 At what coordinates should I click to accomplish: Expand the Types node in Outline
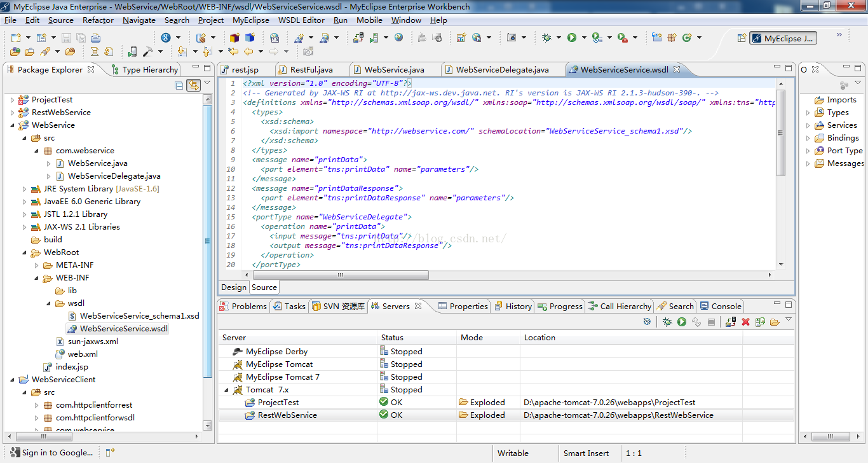click(808, 113)
